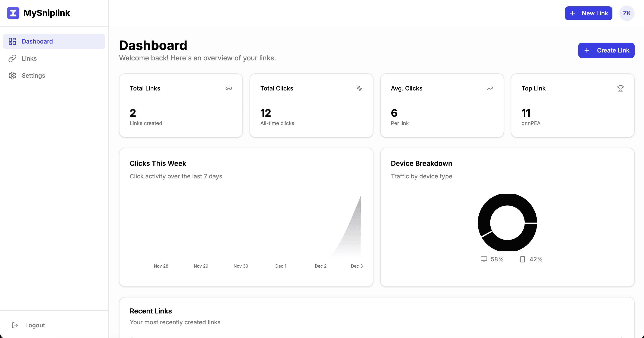Click the trend arrow icon on Avg. Clicks card
644x338 pixels.
tap(490, 88)
